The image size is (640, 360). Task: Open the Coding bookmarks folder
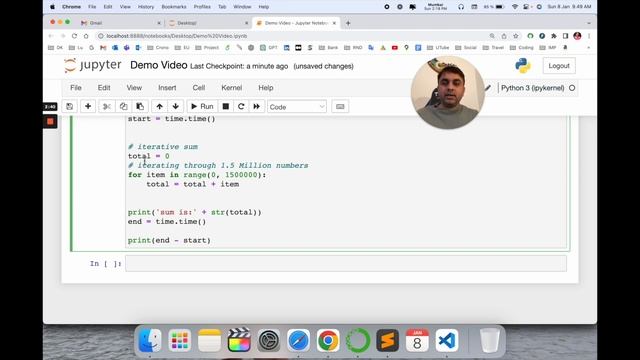(x=522, y=48)
